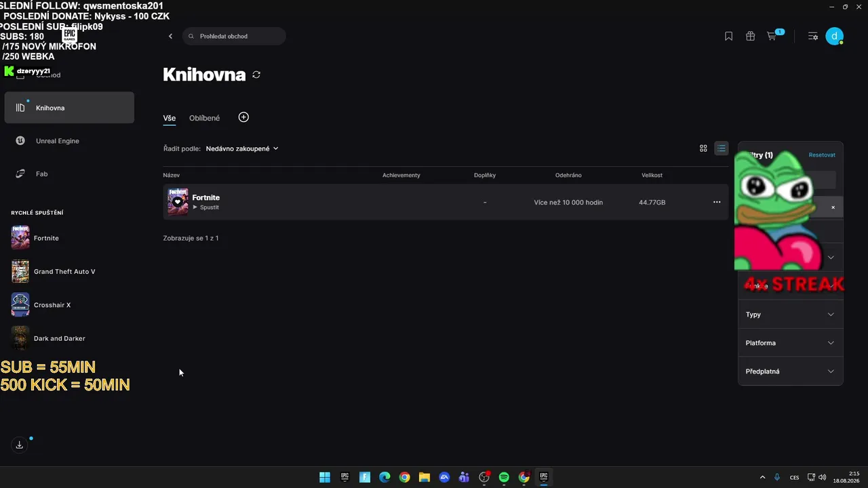Open the CES keyboard language switcher
The image size is (868, 488).
[795, 477]
